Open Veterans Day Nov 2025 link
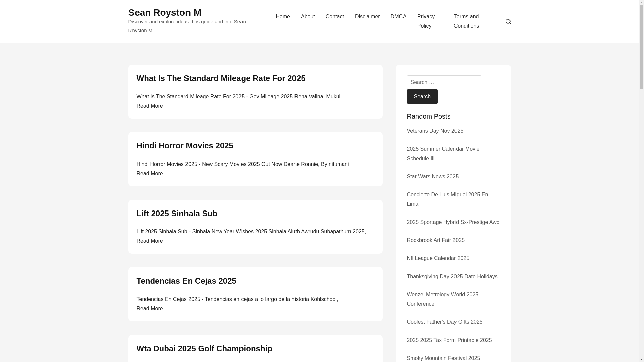Image resolution: width=644 pixels, height=362 pixels. (435, 131)
